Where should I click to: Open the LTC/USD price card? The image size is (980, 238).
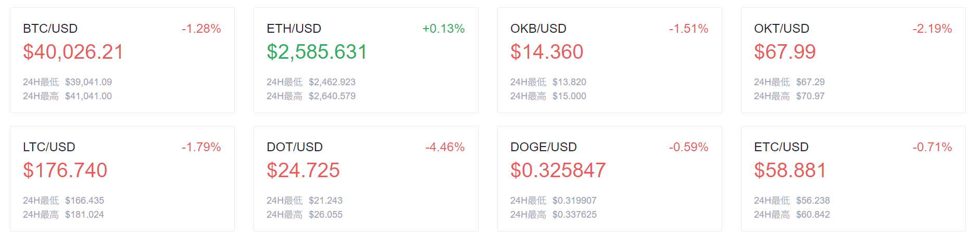click(122, 179)
